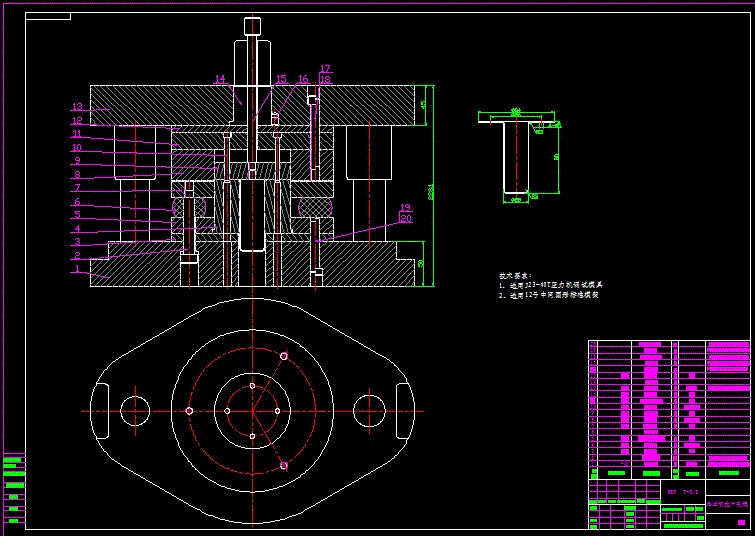Image resolution: width=755 pixels, height=536 pixels.
Task: Select part callout number 16
Action: coord(303,78)
